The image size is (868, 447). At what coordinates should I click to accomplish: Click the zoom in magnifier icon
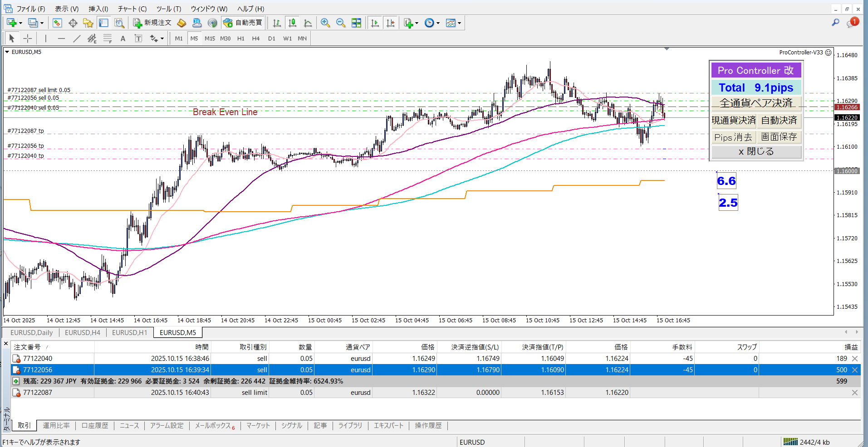(x=325, y=23)
